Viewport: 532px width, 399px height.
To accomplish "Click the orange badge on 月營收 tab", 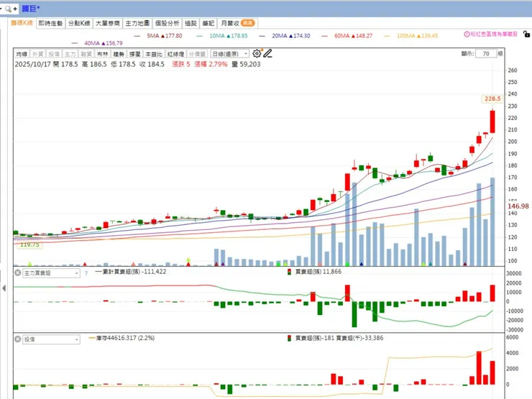I will pos(248,23).
